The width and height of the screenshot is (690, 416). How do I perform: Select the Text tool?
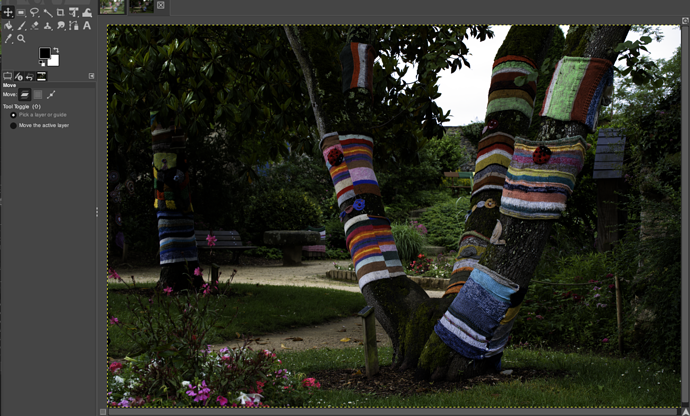click(87, 26)
